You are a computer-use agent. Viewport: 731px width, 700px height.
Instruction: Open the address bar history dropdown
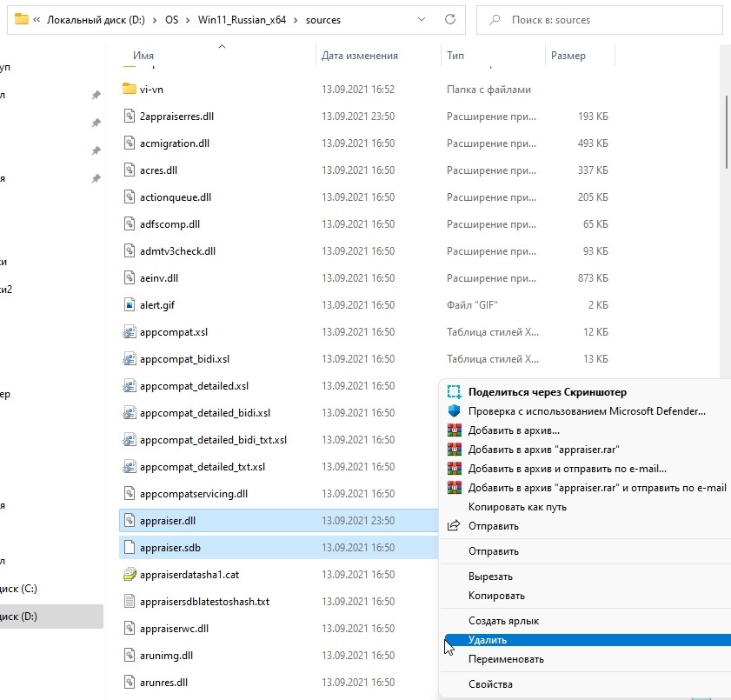click(422, 20)
